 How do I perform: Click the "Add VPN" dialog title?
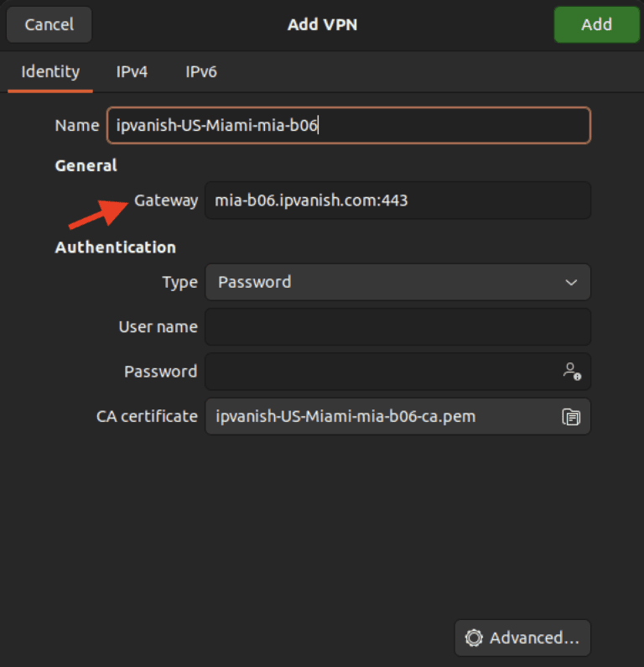point(322,24)
